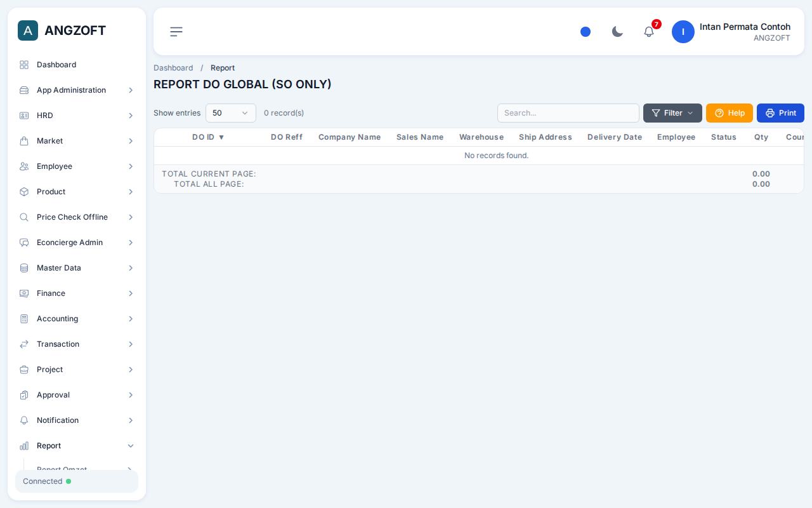Expand the Notification menu chevron
The height and width of the screenshot is (508, 812).
131,420
